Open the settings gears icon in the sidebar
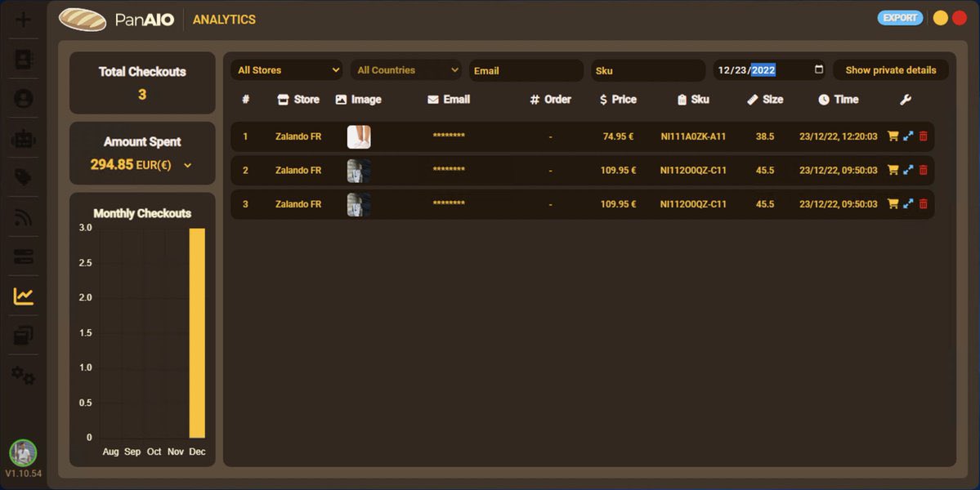 pyautogui.click(x=23, y=375)
